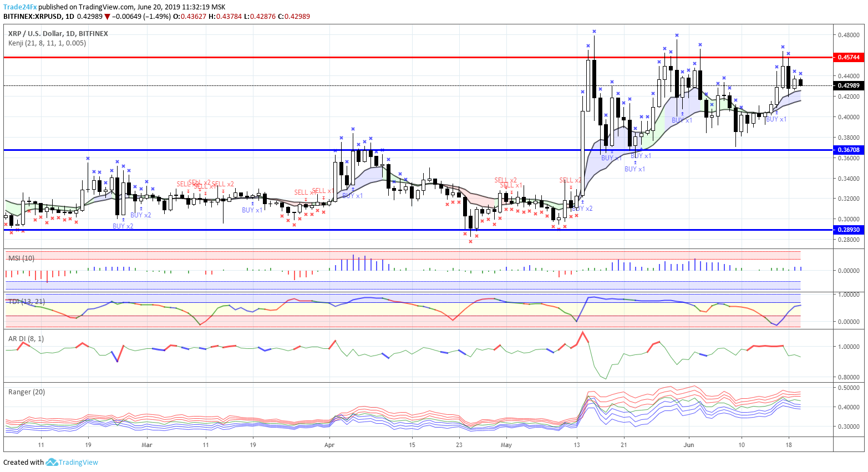Click the Jun date axis label
868x472 pixels.
coord(689,445)
